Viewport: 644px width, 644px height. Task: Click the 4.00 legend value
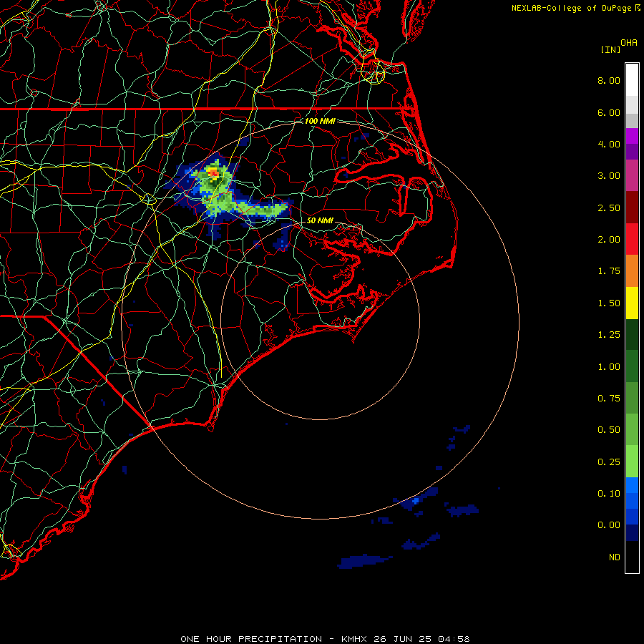coord(609,144)
